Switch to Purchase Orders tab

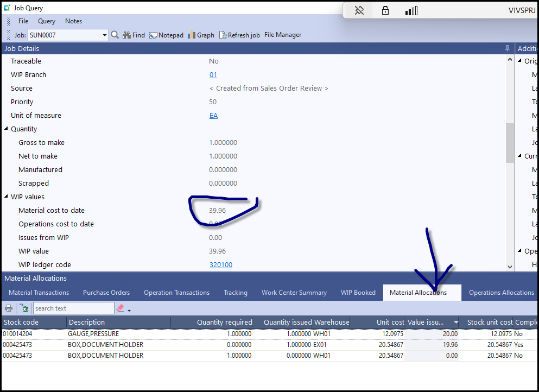coord(106,293)
